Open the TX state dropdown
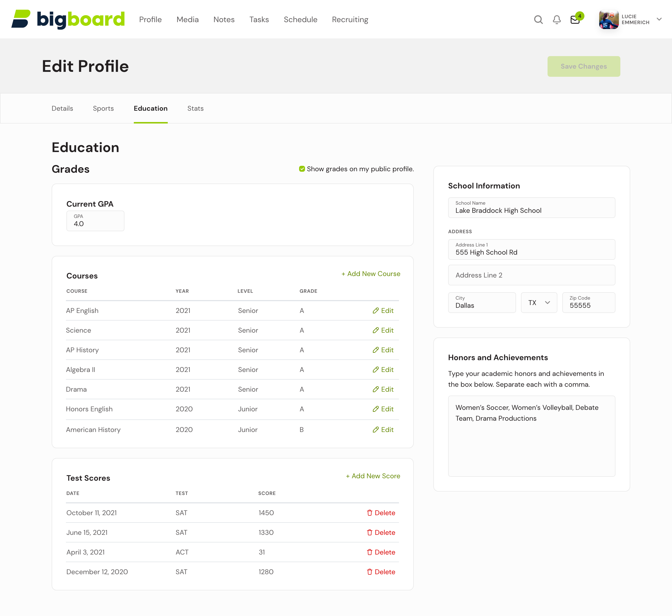672x616 pixels. (x=539, y=303)
